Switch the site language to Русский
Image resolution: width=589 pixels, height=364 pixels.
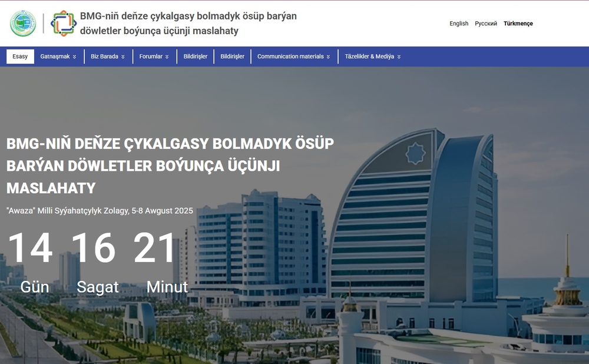[x=486, y=24]
